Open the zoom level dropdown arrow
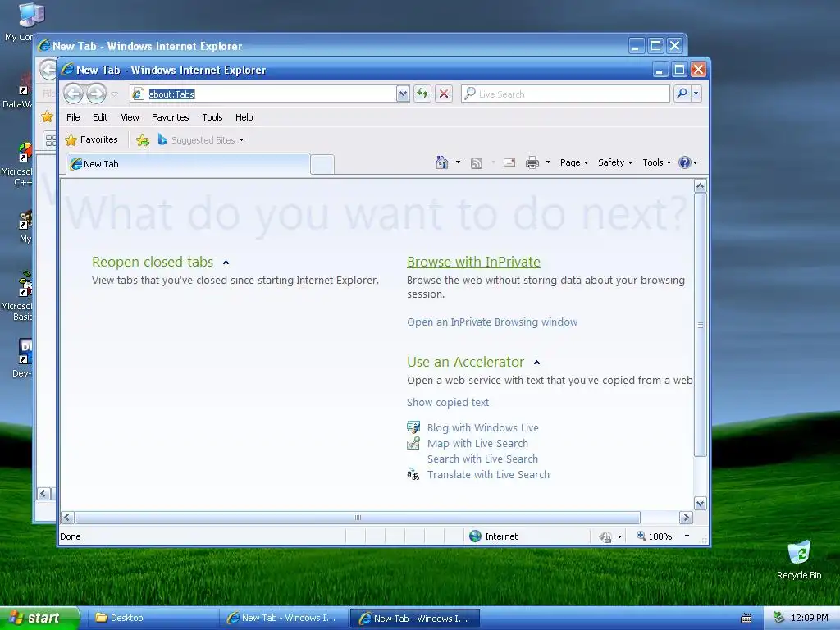The width and height of the screenshot is (840, 630). click(x=687, y=536)
